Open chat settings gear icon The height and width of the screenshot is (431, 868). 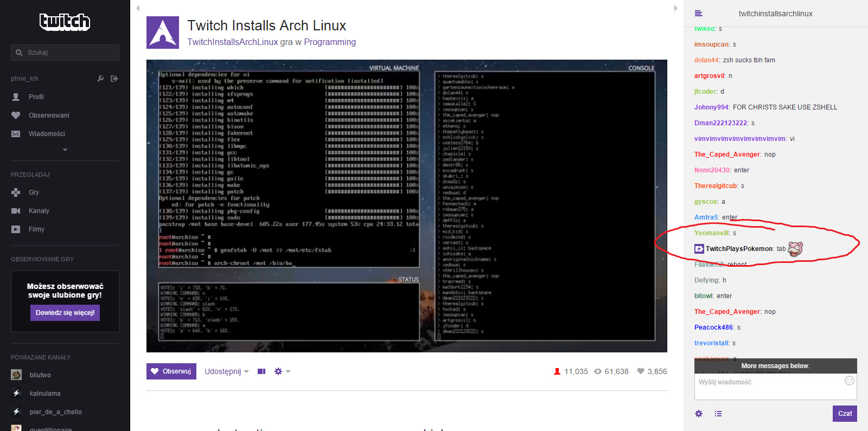(699, 414)
